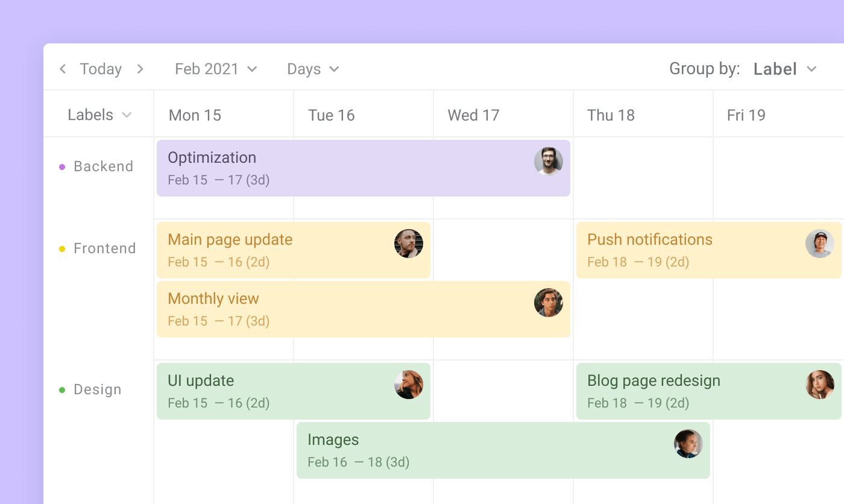Click the avatar on the Monthly view task
Viewport: 844px width, 504px height.
click(549, 302)
